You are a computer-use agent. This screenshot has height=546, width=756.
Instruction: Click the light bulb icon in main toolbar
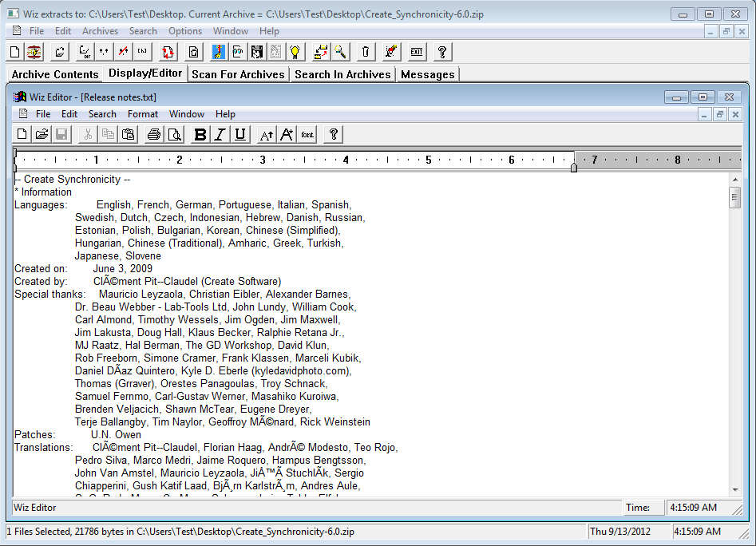tap(295, 52)
